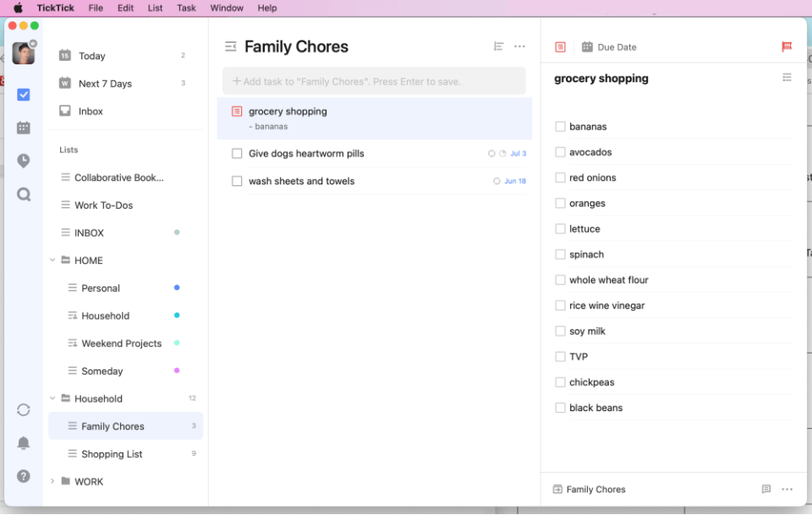812x515 pixels.
Task: Click the Sync icon
Action: (x=24, y=410)
